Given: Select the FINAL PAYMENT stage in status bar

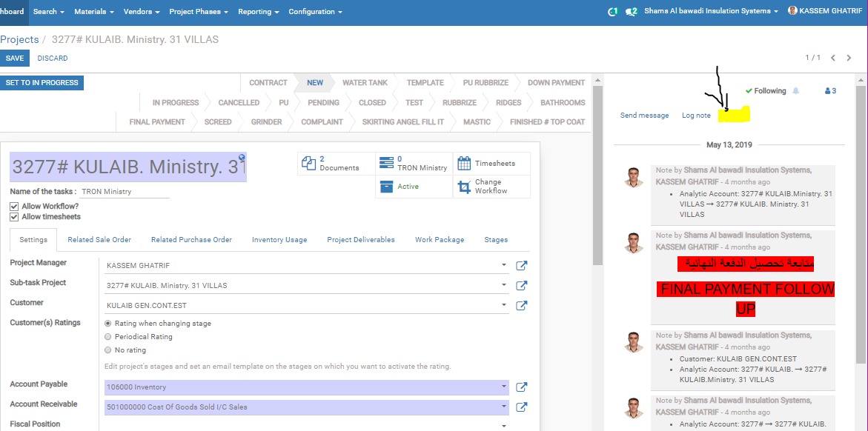Looking at the screenshot, I should pos(157,122).
